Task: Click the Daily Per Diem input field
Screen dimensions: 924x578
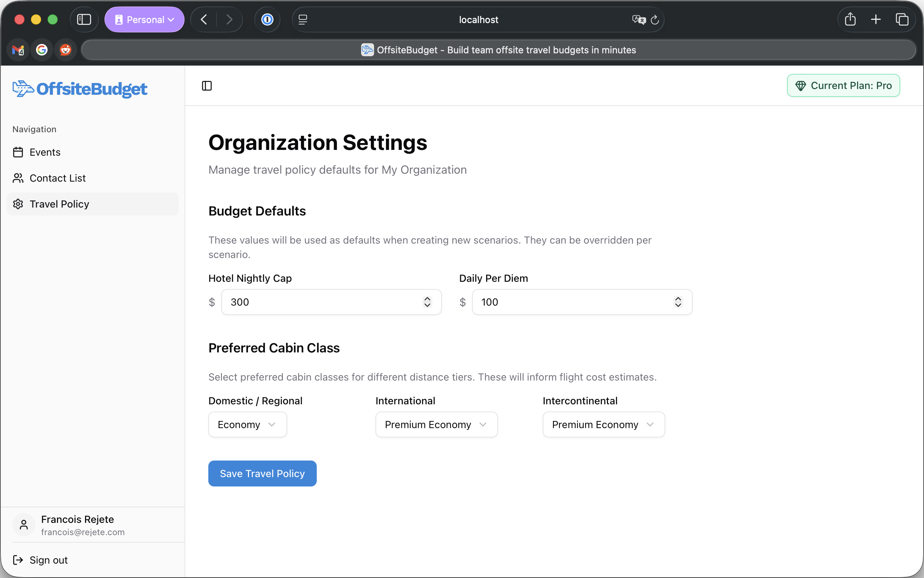Action: pos(554,302)
